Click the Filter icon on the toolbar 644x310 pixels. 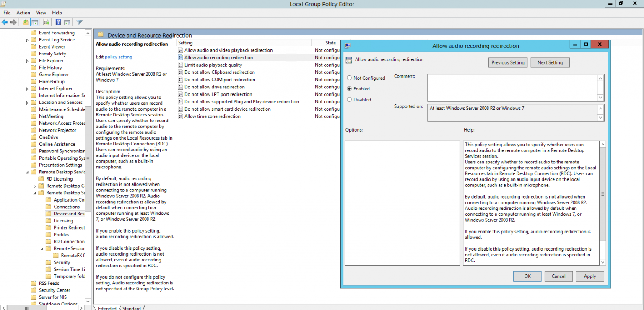79,22
